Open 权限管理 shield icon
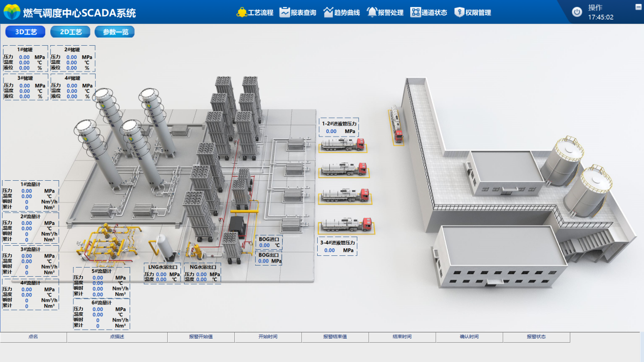The image size is (644, 362). [x=459, y=12]
